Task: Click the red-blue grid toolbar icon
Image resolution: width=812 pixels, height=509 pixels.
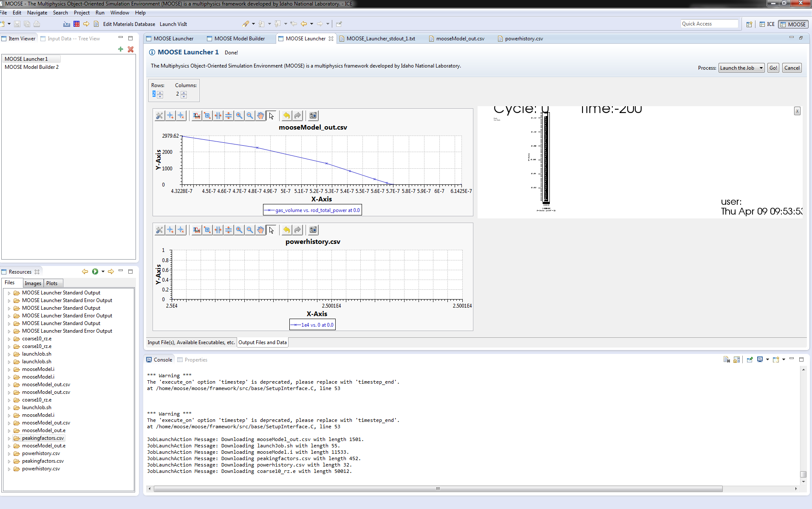Action: [76, 24]
